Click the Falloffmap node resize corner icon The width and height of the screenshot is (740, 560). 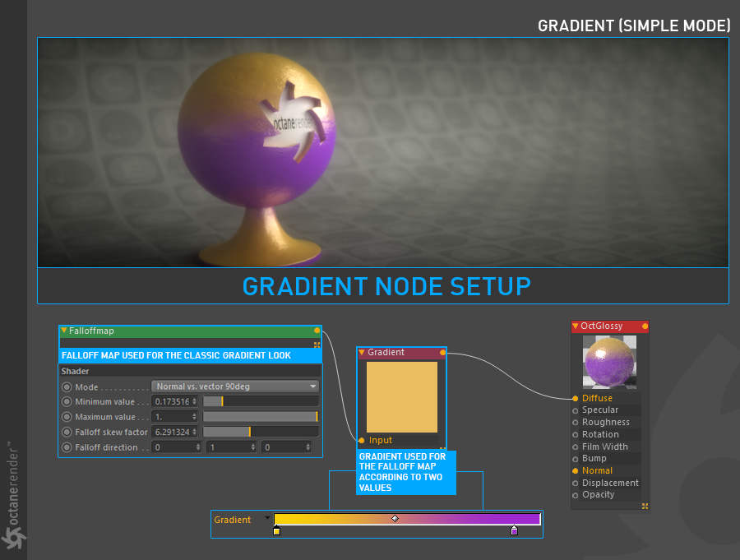coord(317,345)
